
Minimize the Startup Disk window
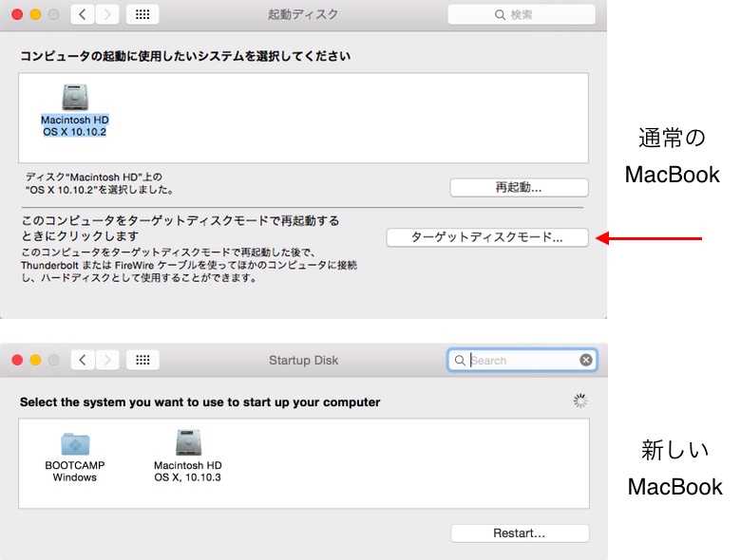[x=35, y=361]
